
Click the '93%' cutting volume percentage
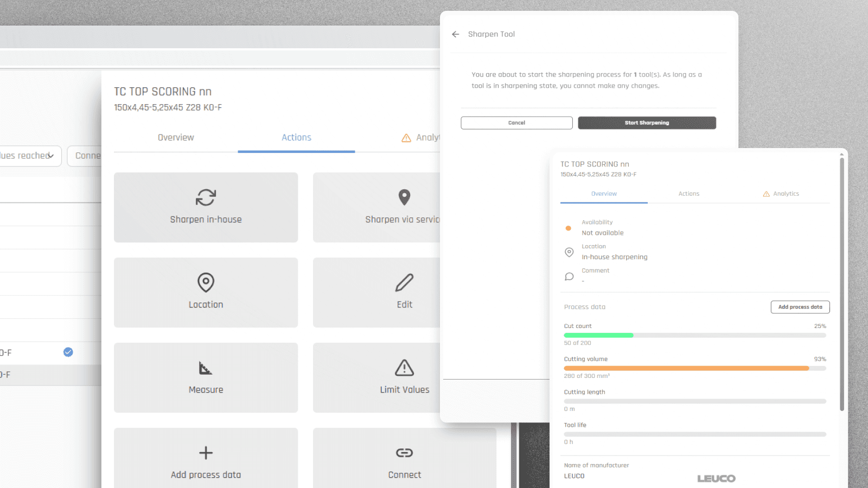pyautogui.click(x=820, y=359)
